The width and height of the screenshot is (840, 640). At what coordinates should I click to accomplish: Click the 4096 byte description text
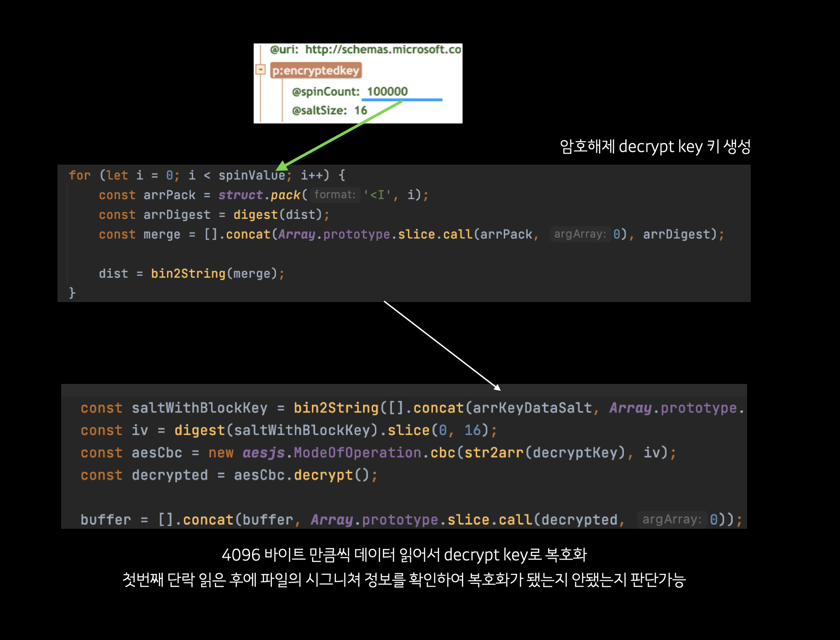click(405, 555)
